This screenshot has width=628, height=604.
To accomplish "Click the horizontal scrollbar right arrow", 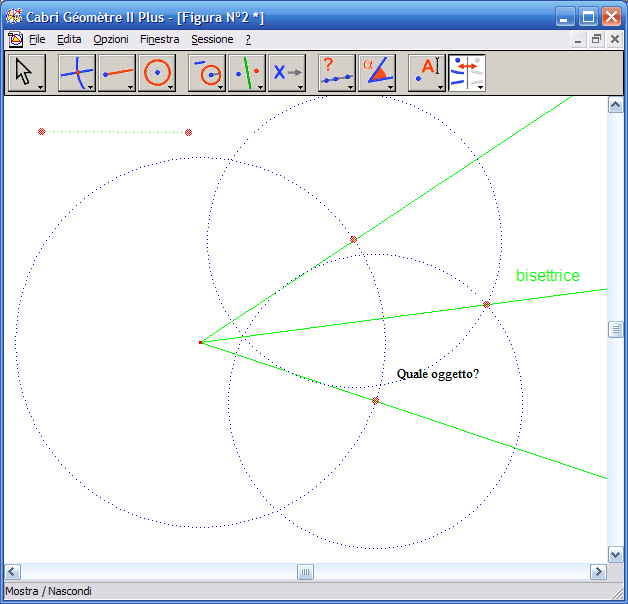I will (x=598, y=572).
